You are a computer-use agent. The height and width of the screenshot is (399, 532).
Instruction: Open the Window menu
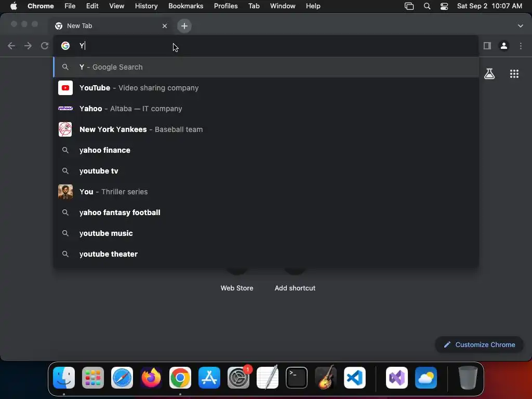[283, 6]
